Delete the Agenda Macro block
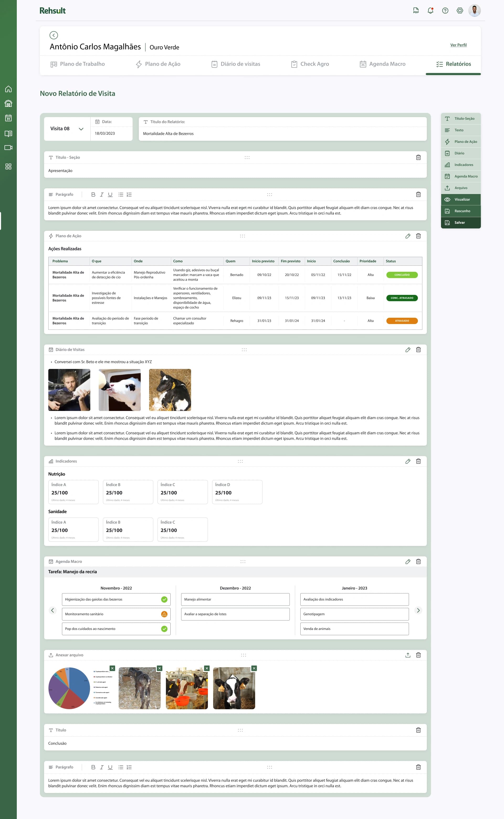 tap(418, 562)
